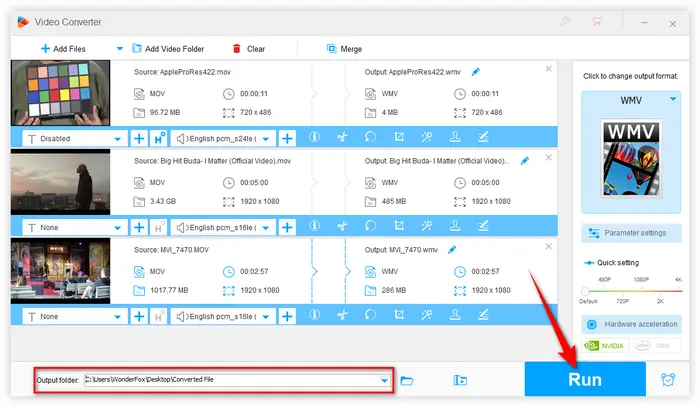700x407 pixels.
Task: Open watermark tool for MVI_7470 row
Action: tap(455, 315)
